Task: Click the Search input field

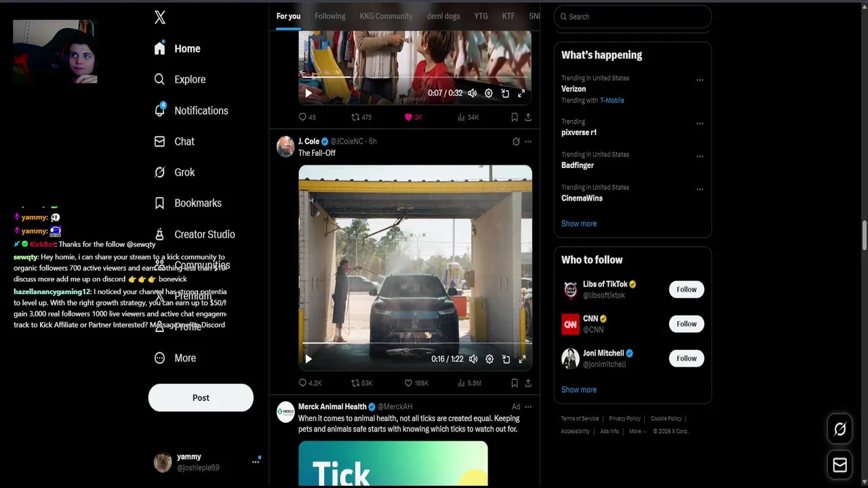Action: 633,16
